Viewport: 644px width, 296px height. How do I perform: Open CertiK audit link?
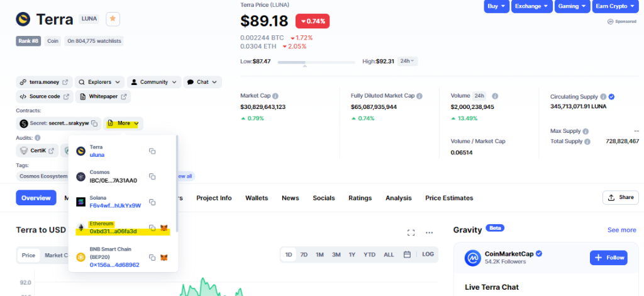[x=37, y=151]
